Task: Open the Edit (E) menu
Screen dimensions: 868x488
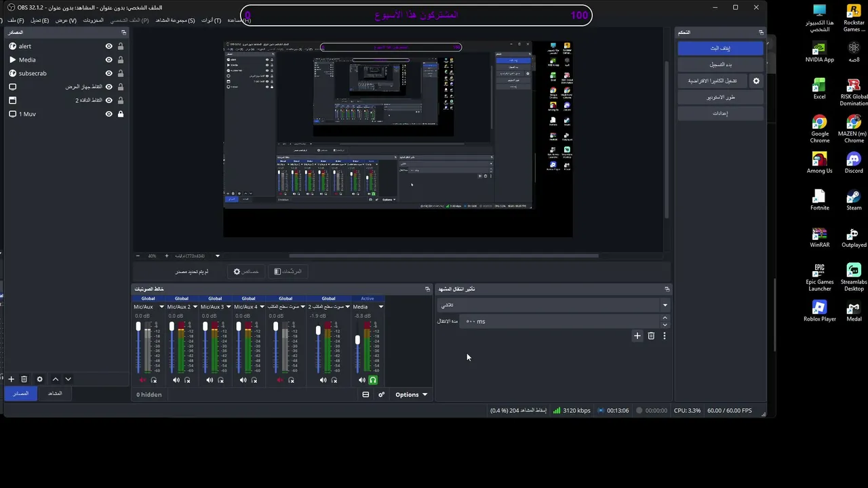Action: pos(39,20)
